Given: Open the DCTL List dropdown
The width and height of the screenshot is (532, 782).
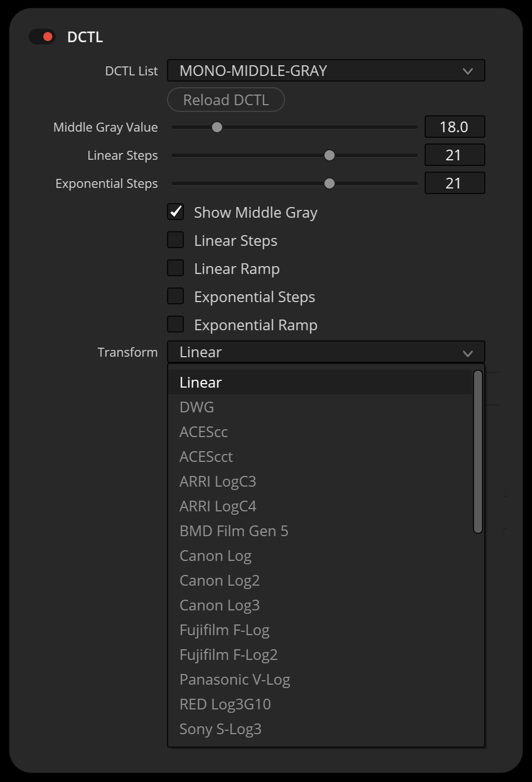Looking at the screenshot, I should (326, 71).
